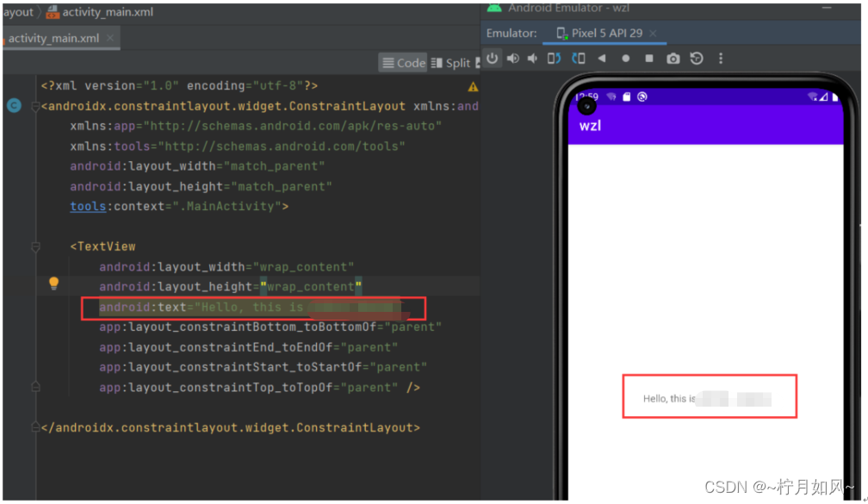Screen dimensions: 868x504
Task: Click xmlns:app res-auto line
Action: [x=256, y=127]
